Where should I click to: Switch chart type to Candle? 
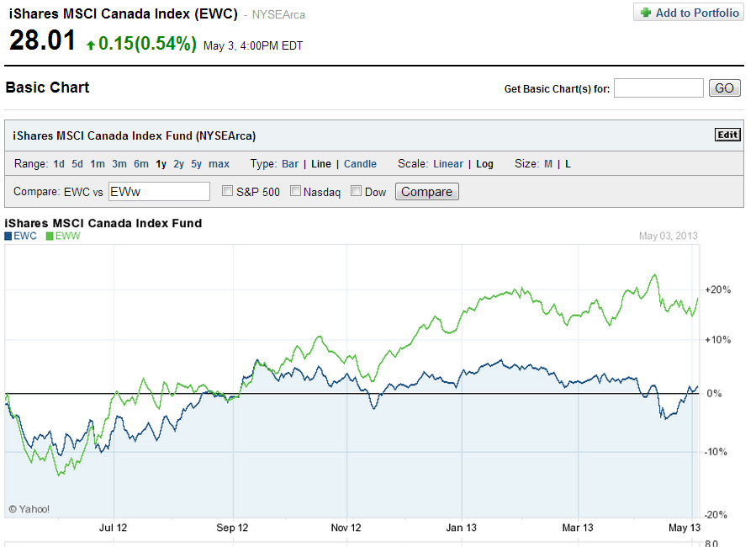tap(360, 164)
